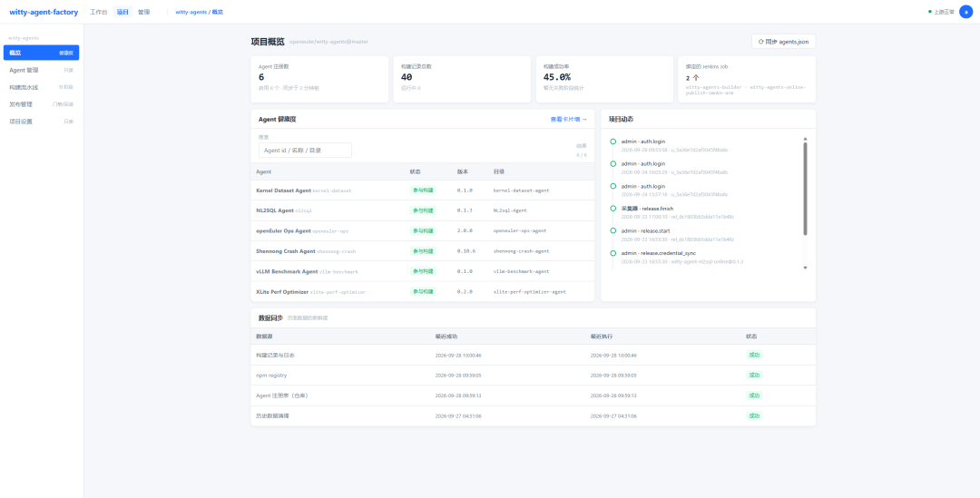This screenshot has height=498, width=980.
Task: Click the scroll-down arrow in 项目动态
Action: pos(805,268)
